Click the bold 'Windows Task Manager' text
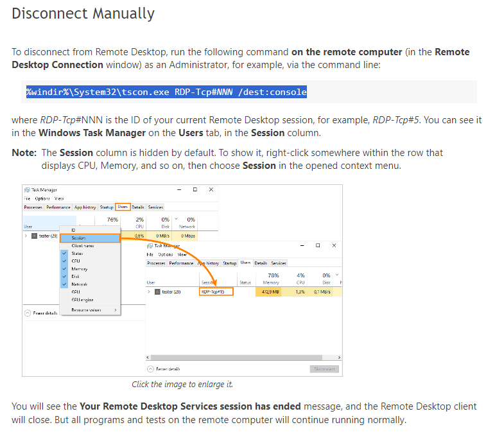 [92, 133]
